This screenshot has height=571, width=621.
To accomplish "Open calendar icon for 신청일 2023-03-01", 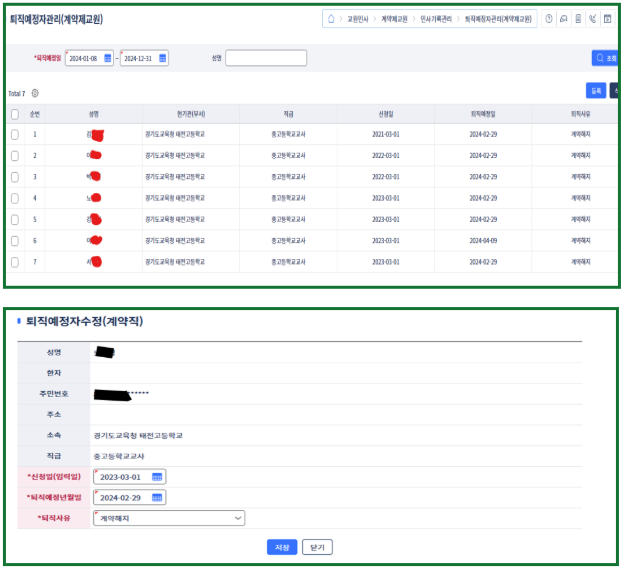I will click(x=157, y=477).
